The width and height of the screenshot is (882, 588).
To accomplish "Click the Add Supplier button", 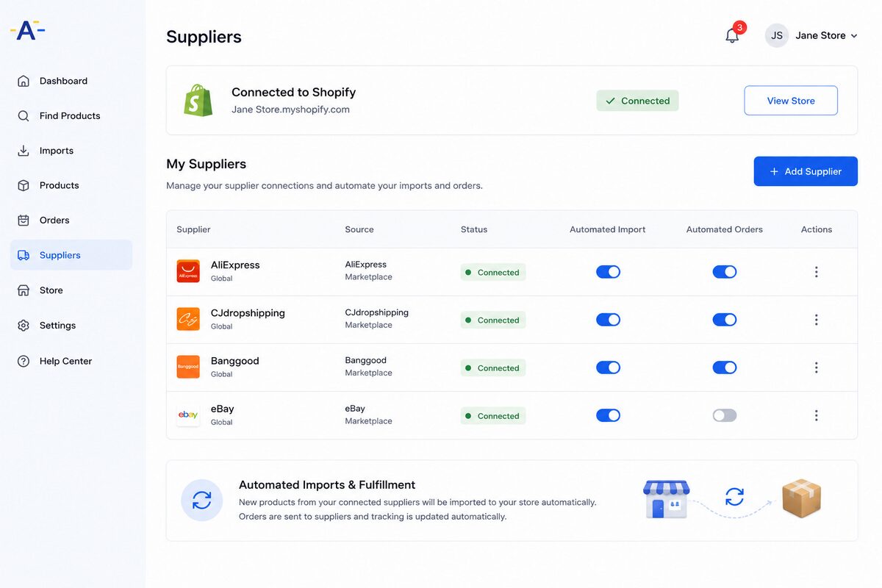I will [806, 171].
